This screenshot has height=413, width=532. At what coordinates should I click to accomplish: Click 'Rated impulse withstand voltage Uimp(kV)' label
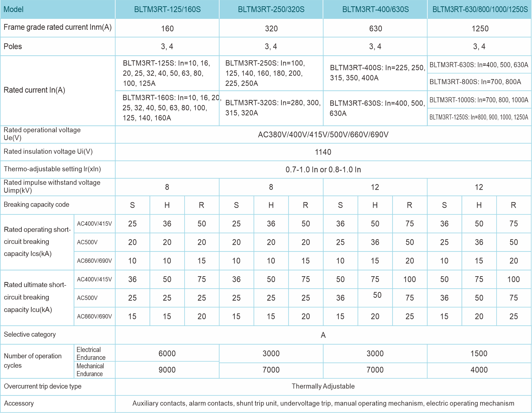(52, 187)
